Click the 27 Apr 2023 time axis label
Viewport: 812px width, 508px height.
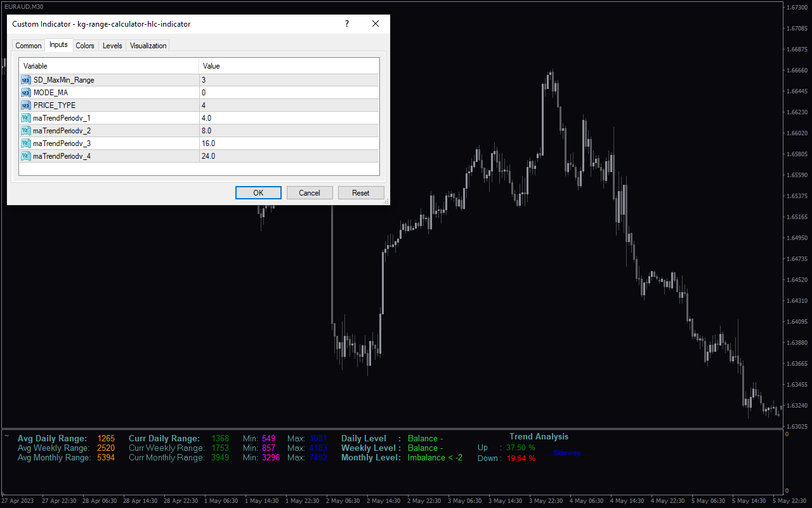[x=18, y=501]
